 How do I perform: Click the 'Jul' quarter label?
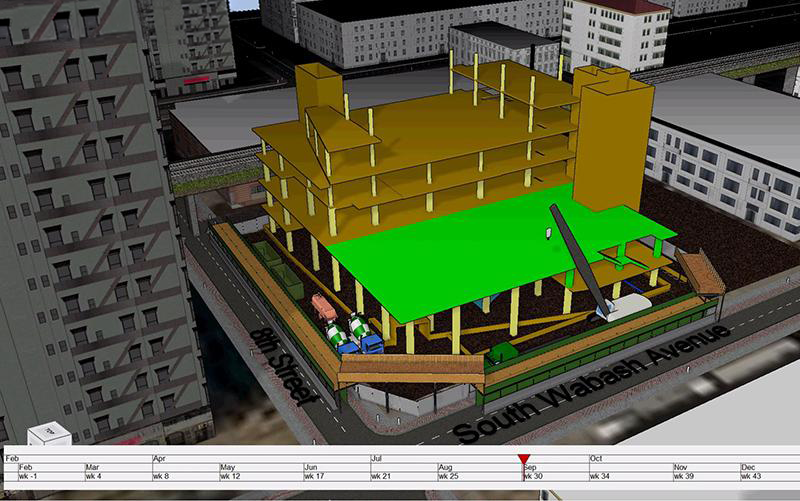pyautogui.click(x=376, y=459)
